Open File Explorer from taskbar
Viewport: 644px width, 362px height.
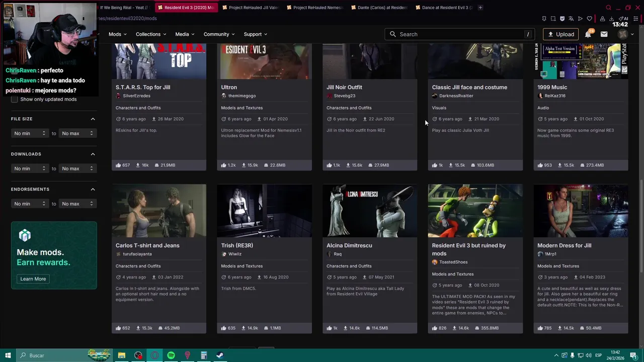122,355
